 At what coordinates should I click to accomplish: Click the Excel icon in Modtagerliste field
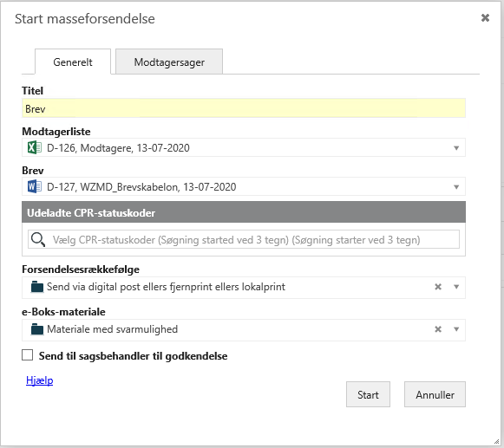35,147
